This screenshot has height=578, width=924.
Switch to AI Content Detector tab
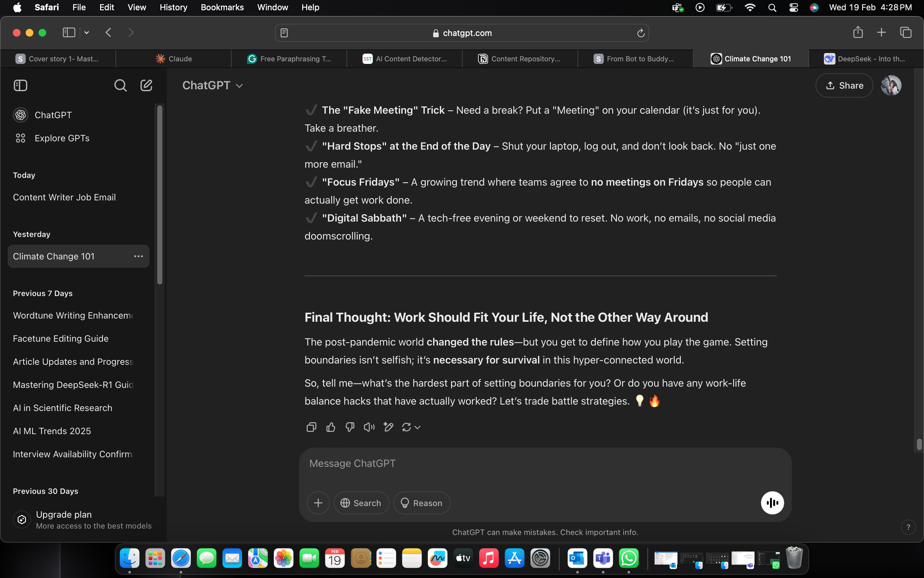point(404,58)
